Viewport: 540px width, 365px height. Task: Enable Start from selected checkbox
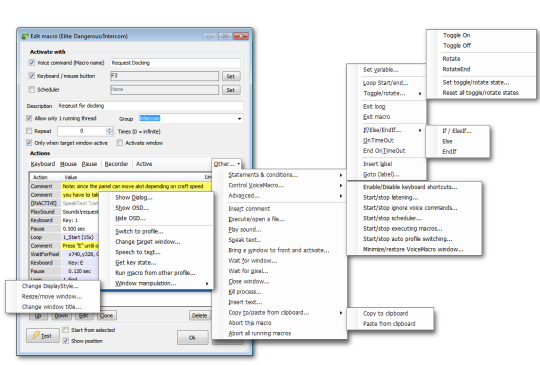tap(65, 330)
